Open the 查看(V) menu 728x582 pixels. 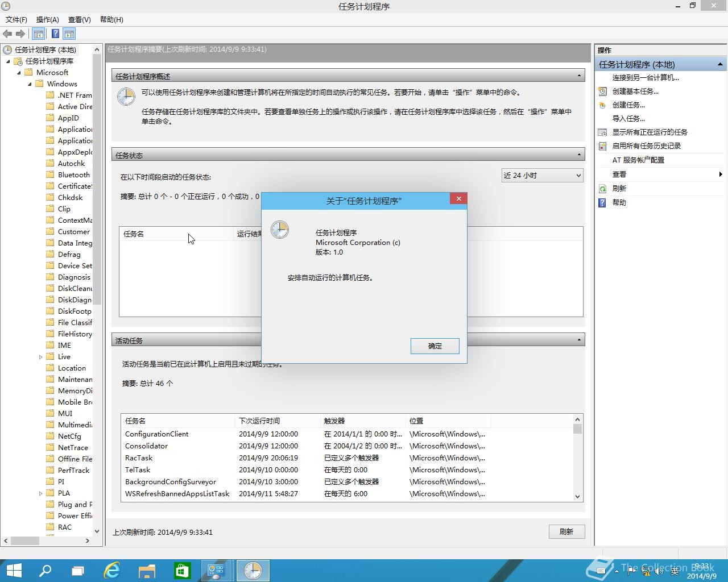79,19
